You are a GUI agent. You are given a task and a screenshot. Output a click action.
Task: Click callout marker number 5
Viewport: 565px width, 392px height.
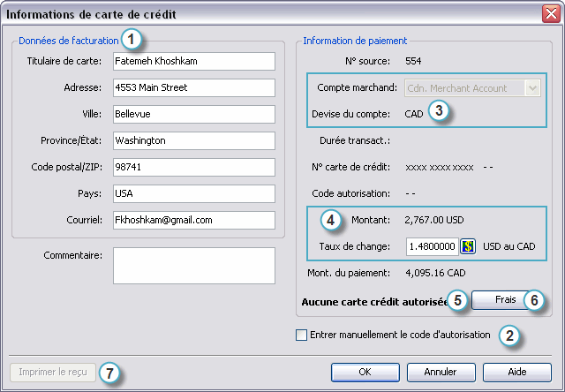click(456, 300)
